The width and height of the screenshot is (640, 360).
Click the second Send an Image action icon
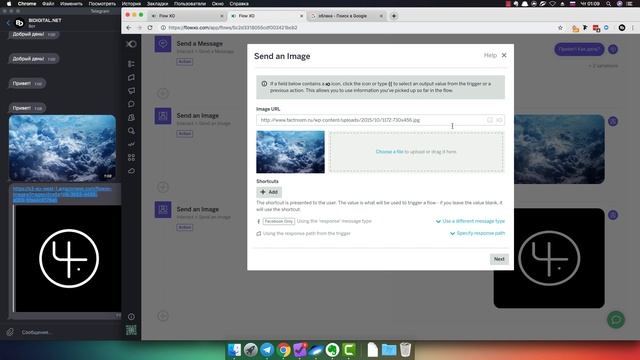tap(163, 210)
